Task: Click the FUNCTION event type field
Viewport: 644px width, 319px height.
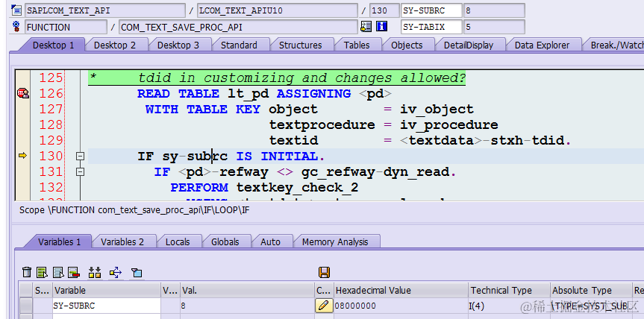Action: click(66, 28)
